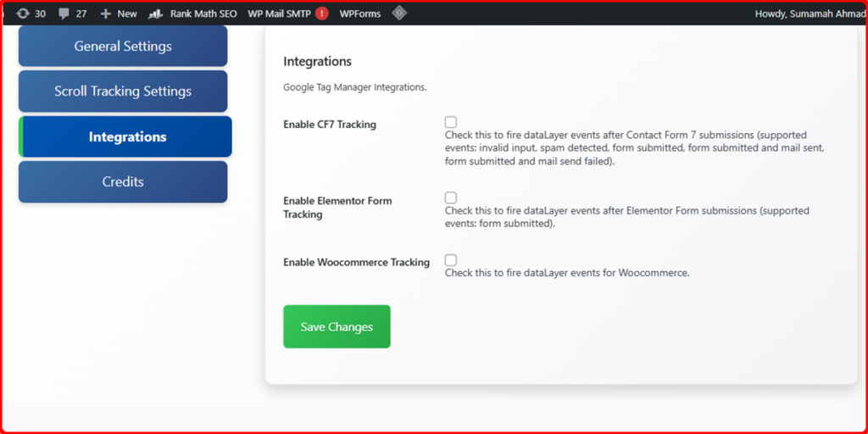Image resolution: width=868 pixels, height=434 pixels.
Task: Open the WPForms admin bar menu
Action: pos(359,14)
